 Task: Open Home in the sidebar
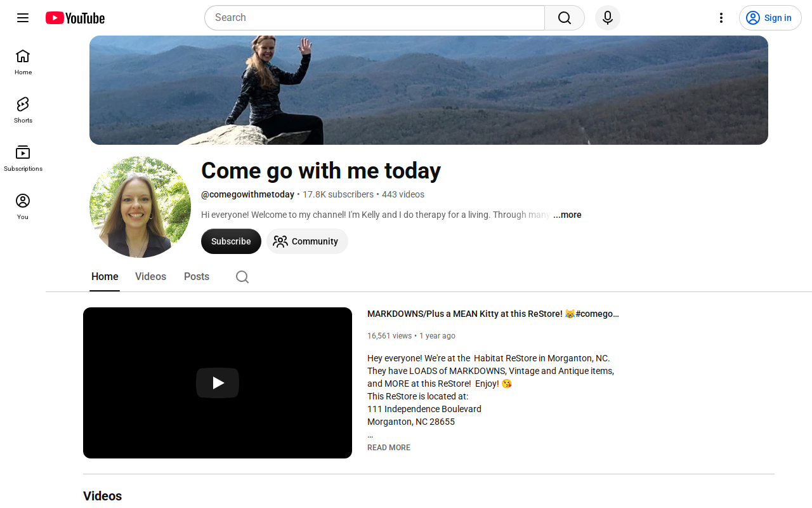(23, 62)
